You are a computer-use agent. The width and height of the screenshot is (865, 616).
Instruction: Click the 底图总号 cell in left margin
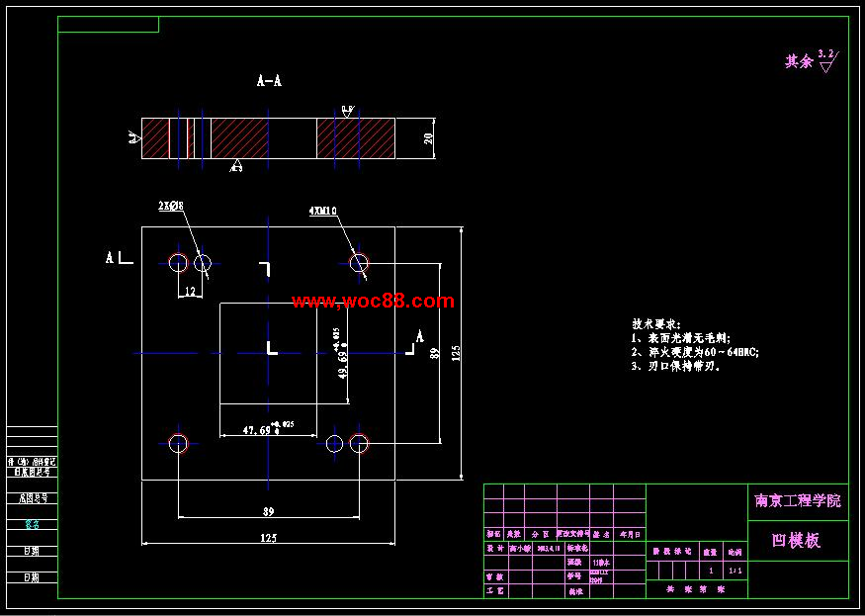point(32,498)
